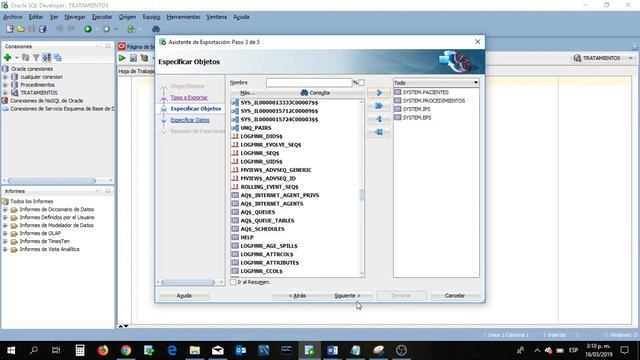Open Firefox from the taskbar
This screenshot has width=640, height=360.
(x=103, y=350)
